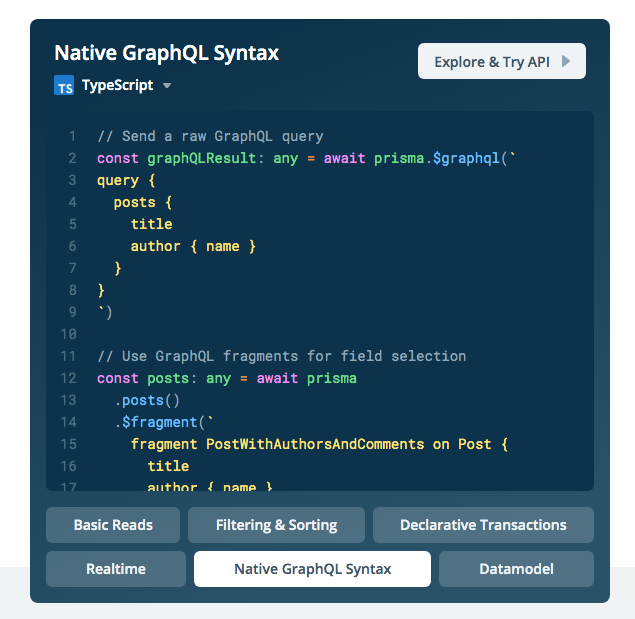
Task: Click 'author { name }' on line 6
Action: [193, 246]
